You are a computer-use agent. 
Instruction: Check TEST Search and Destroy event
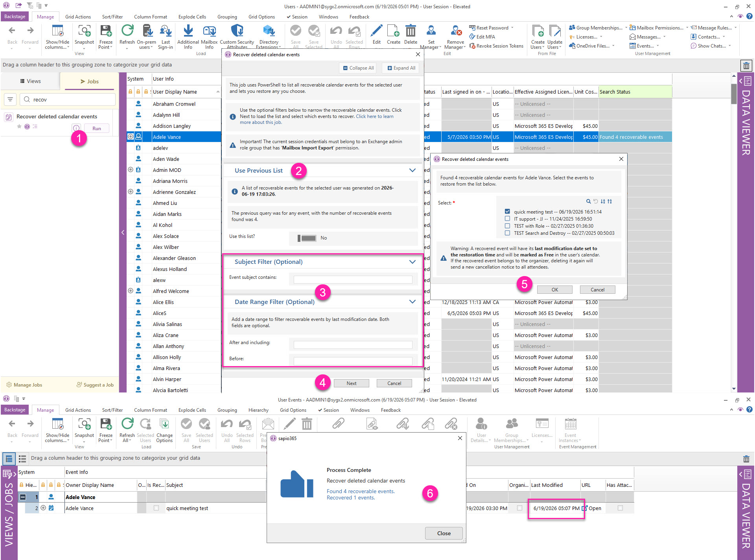coord(507,233)
